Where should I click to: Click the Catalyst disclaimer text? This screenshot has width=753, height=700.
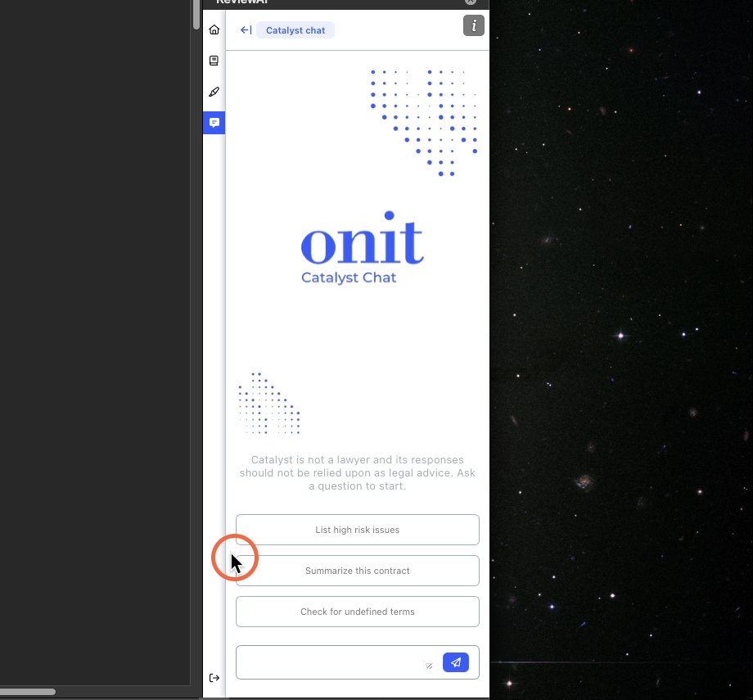358,472
